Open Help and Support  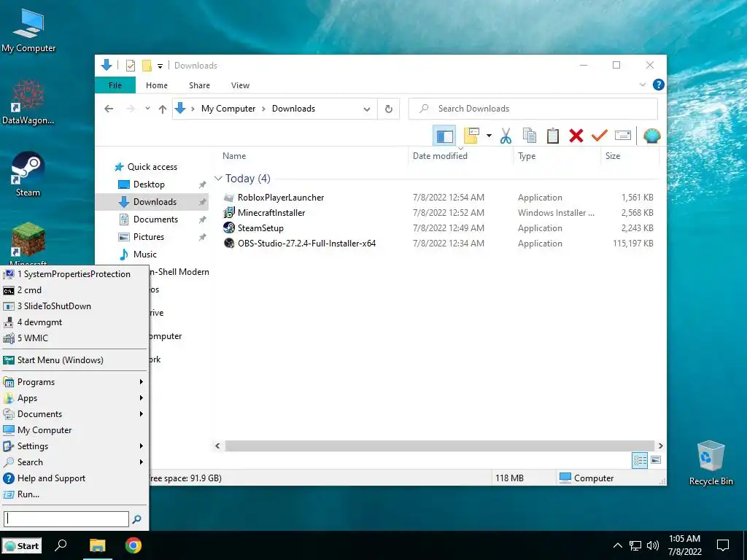[74, 478]
